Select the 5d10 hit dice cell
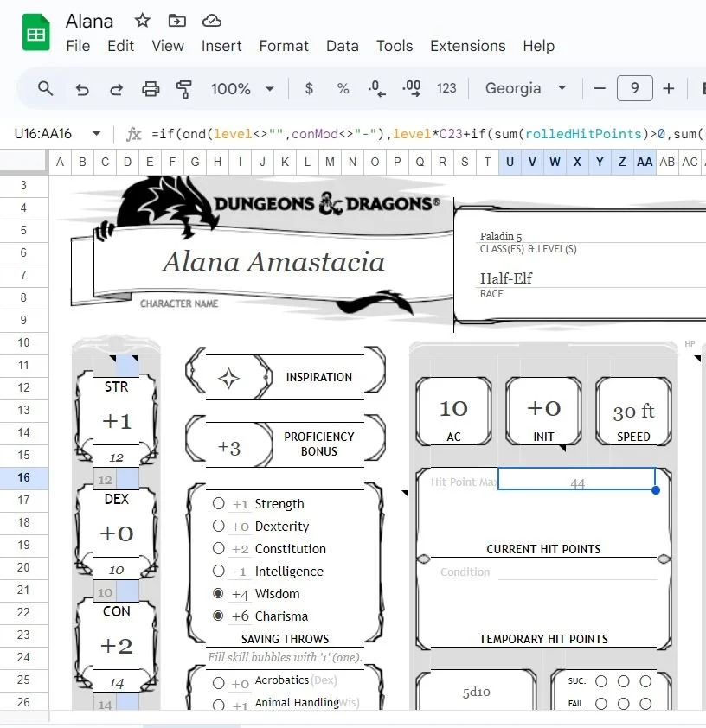This screenshot has height=728, width=706. coord(476,693)
